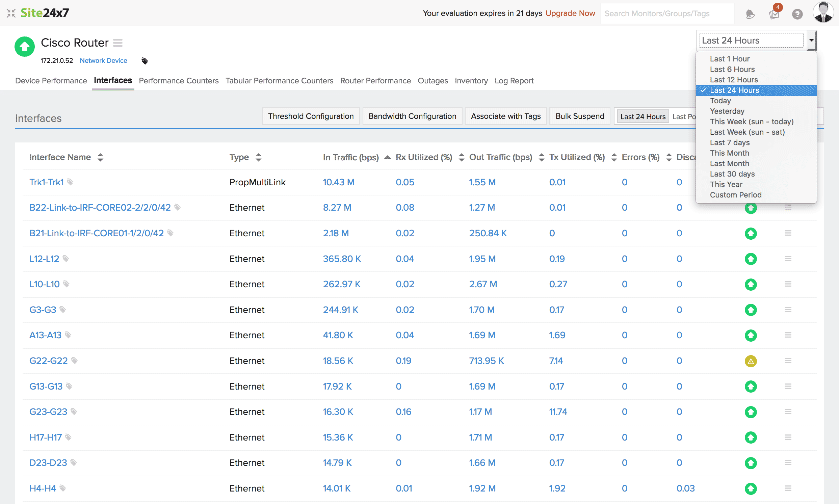Click the warning status icon for G22-G22
839x504 pixels.
pos(751,361)
